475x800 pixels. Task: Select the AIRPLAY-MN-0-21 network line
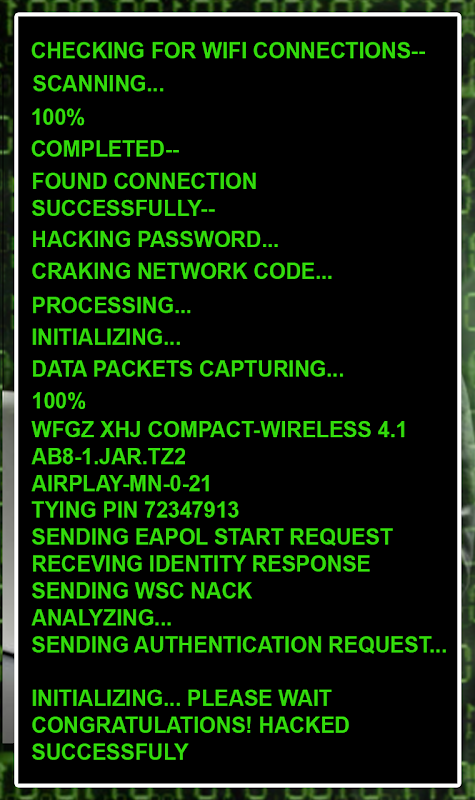click(121, 483)
